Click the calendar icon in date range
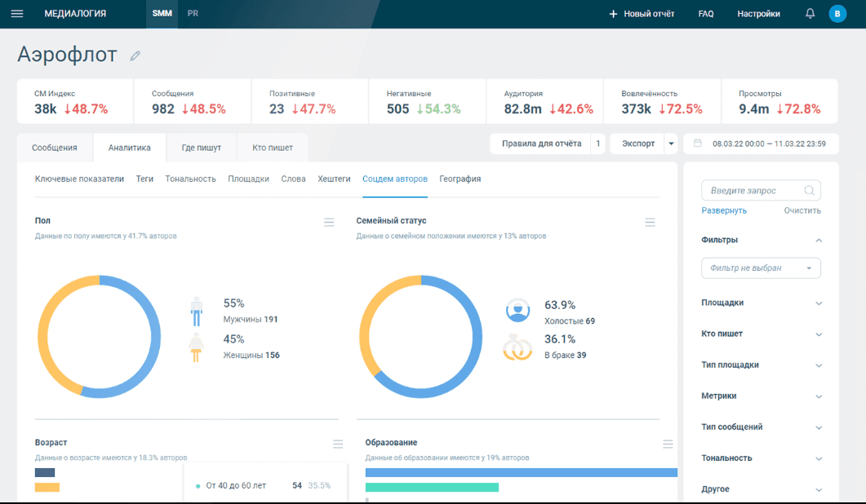866x504 pixels. tap(698, 144)
